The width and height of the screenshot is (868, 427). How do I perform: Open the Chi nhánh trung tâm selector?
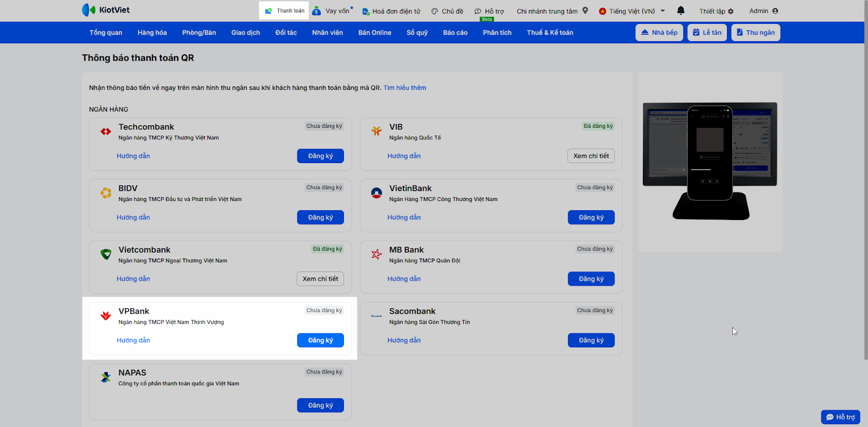coord(552,11)
